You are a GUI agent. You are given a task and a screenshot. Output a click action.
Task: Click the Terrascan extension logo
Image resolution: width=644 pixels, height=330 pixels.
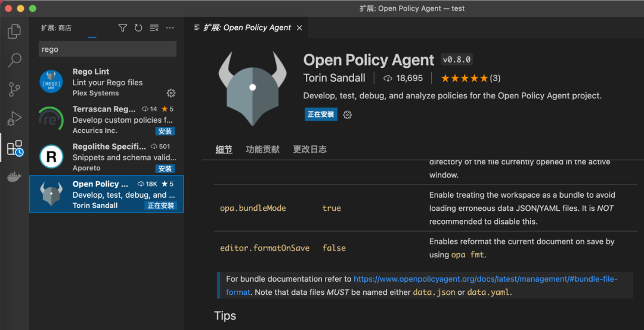tap(51, 119)
